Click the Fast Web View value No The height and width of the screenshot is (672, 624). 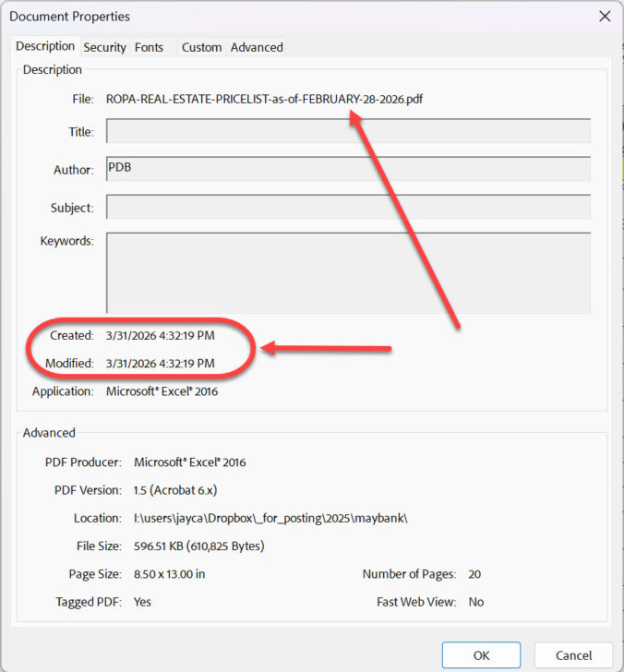[476, 602]
